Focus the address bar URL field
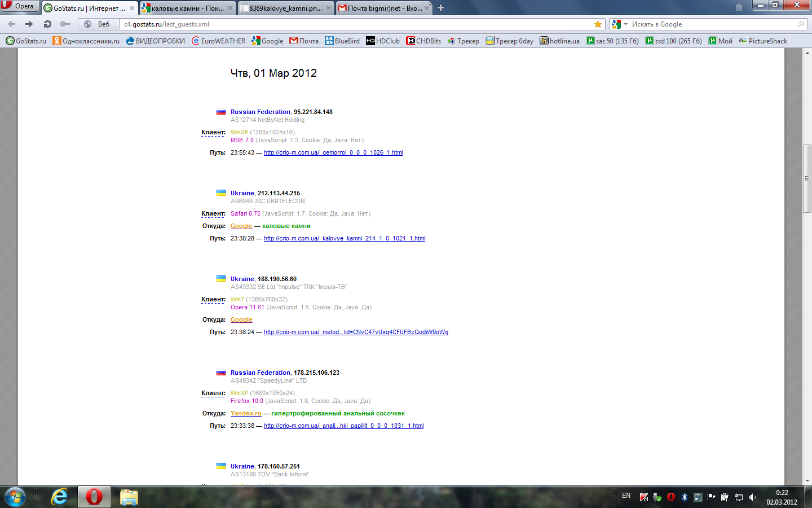 pyautogui.click(x=355, y=24)
